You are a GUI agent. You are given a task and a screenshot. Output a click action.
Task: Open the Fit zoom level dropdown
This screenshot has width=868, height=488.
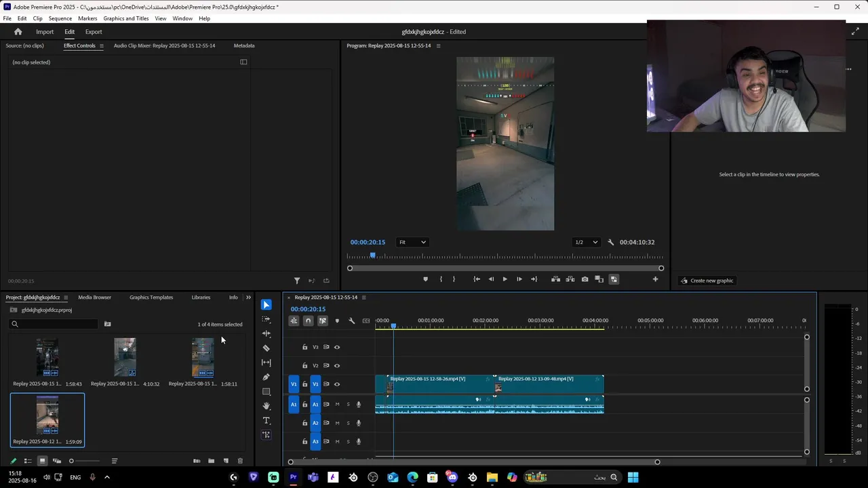coord(412,242)
